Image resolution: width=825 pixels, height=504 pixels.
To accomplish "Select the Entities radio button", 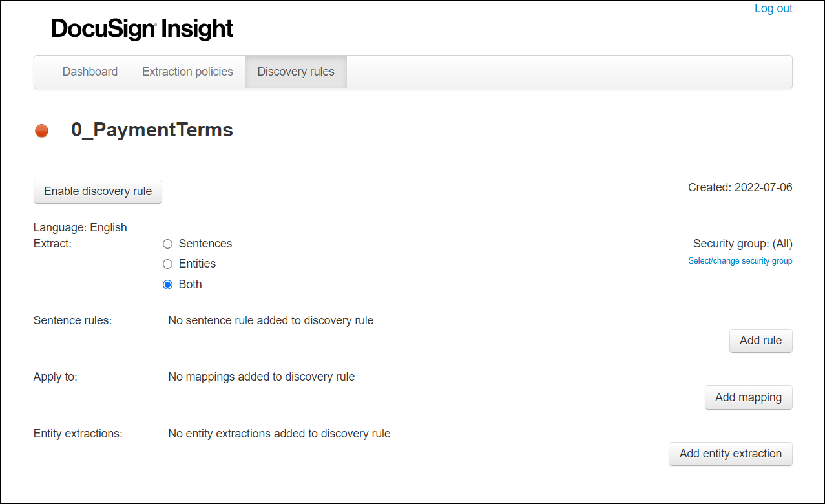I will (167, 264).
